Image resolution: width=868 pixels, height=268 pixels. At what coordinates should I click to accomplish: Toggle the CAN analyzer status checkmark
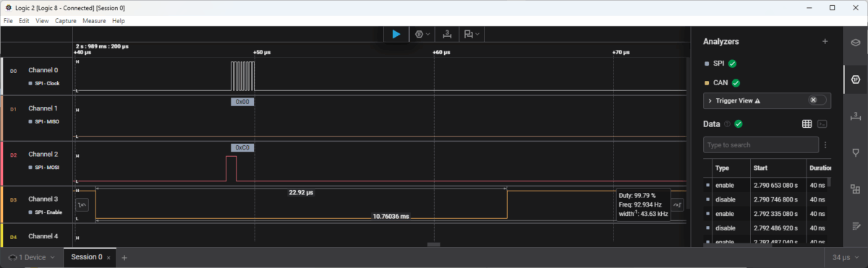click(736, 83)
